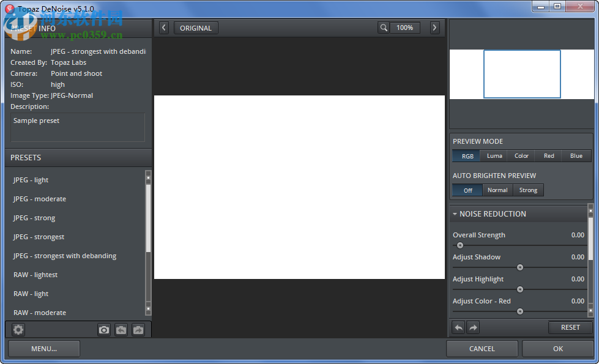Click the export preset arrow icon
The width and height of the screenshot is (599, 364).
pos(138,330)
